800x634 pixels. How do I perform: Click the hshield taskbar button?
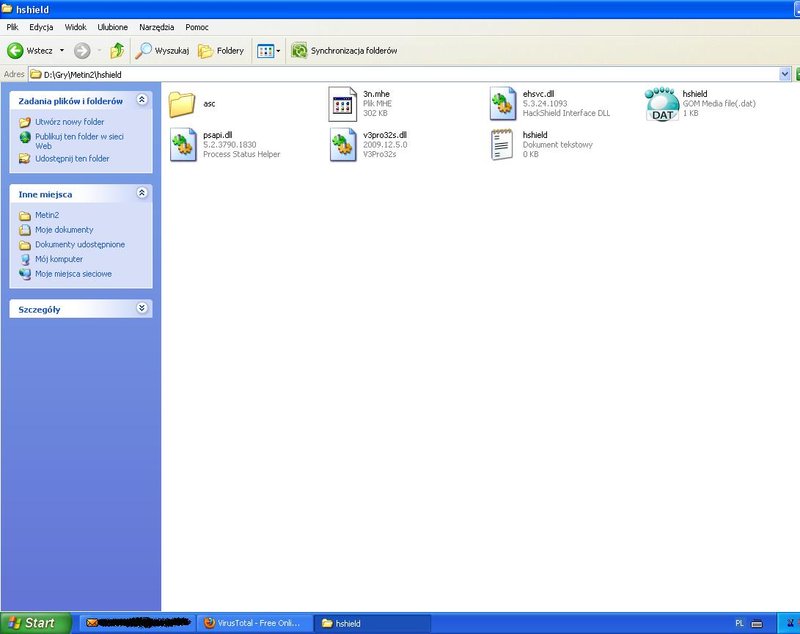(372, 623)
